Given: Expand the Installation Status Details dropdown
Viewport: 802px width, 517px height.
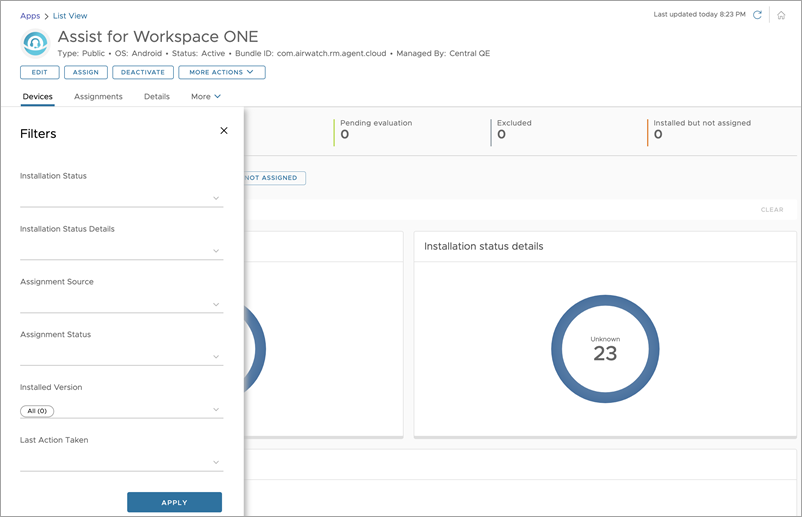Looking at the screenshot, I should (122, 251).
